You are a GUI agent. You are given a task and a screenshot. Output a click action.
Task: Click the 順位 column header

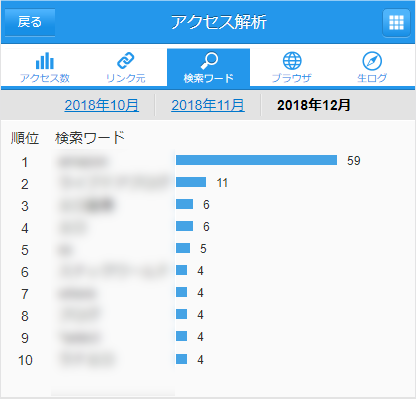(x=25, y=138)
